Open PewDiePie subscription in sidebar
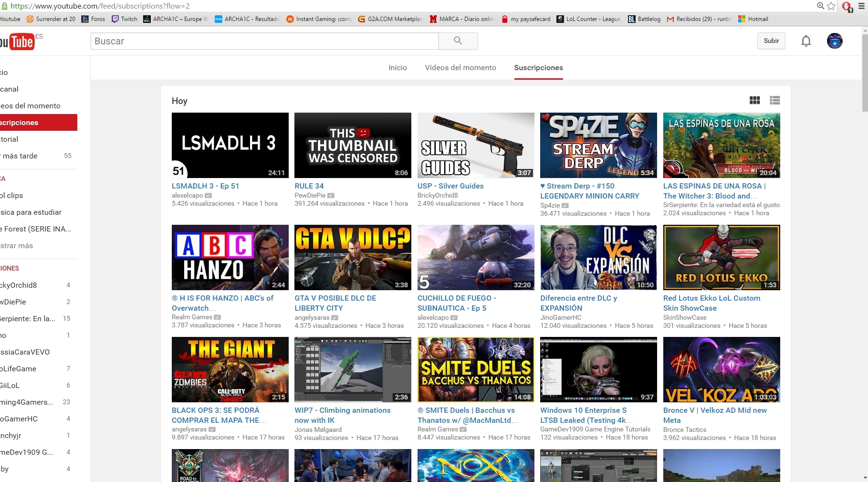 point(38,302)
